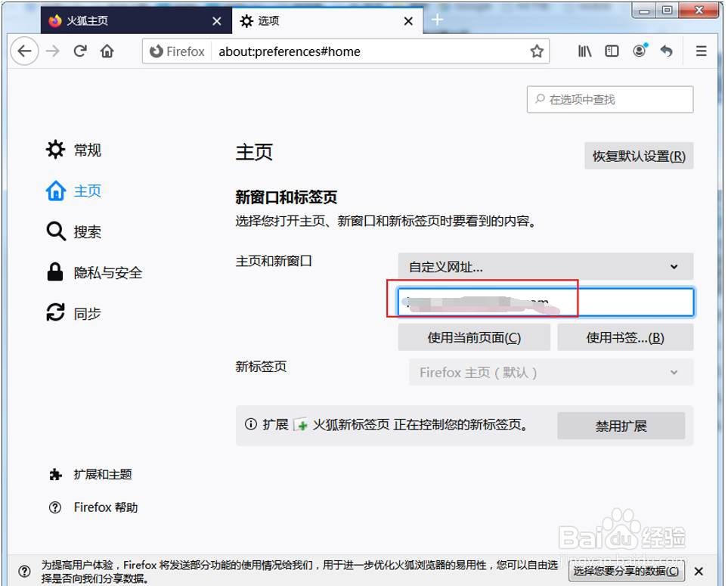The height and width of the screenshot is (586, 728).
Task: Click the 新窗口和标签页 heading
Action: 286,197
